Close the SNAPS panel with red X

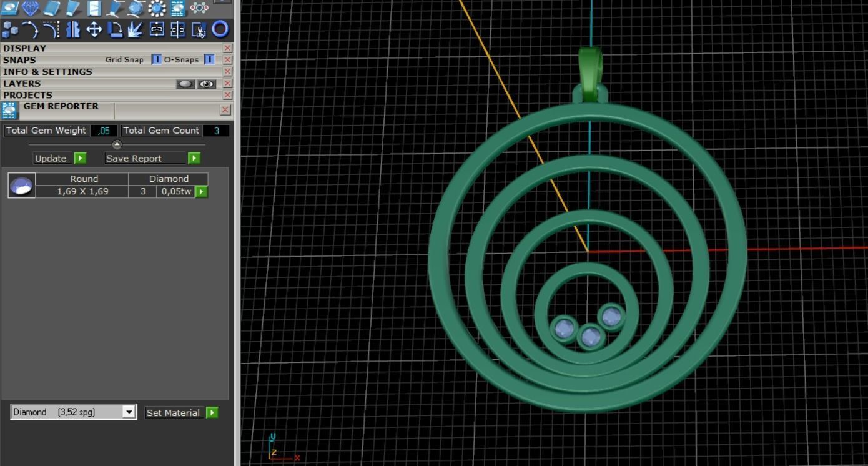pos(227,60)
